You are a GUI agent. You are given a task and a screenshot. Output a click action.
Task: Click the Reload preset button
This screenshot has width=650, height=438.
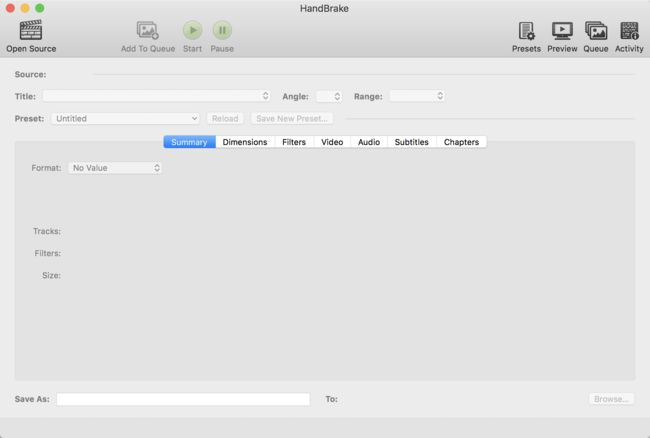[x=225, y=119]
